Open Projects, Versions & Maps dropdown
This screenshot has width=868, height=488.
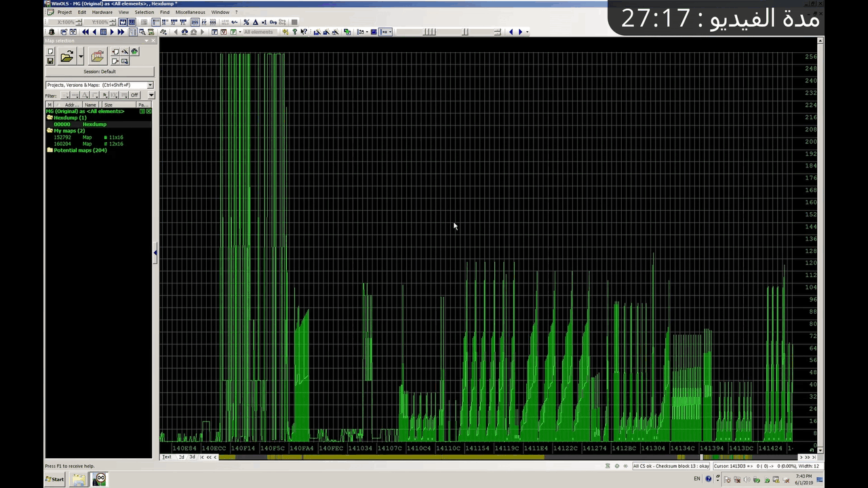coord(150,85)
